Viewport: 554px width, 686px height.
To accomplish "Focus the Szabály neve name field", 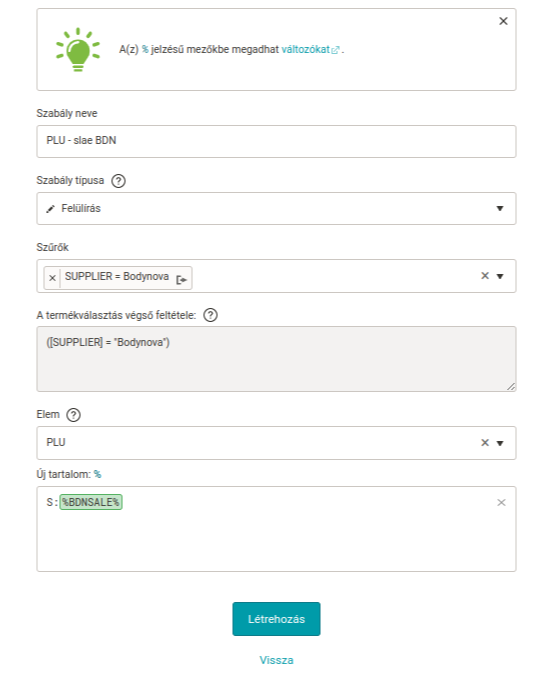I will (x=276, y=141).
